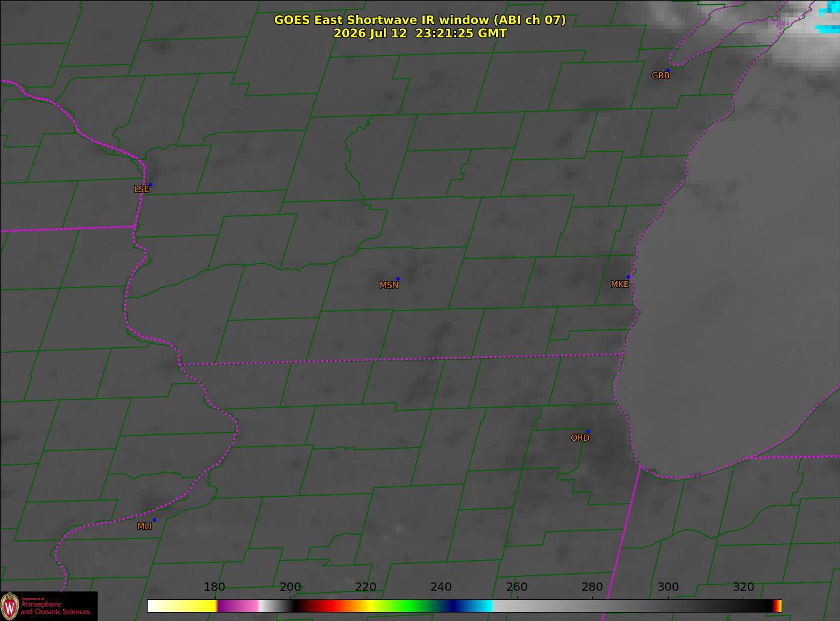
Task: Click the GOES East Shortwave IR title
Action: pos(420,20)
